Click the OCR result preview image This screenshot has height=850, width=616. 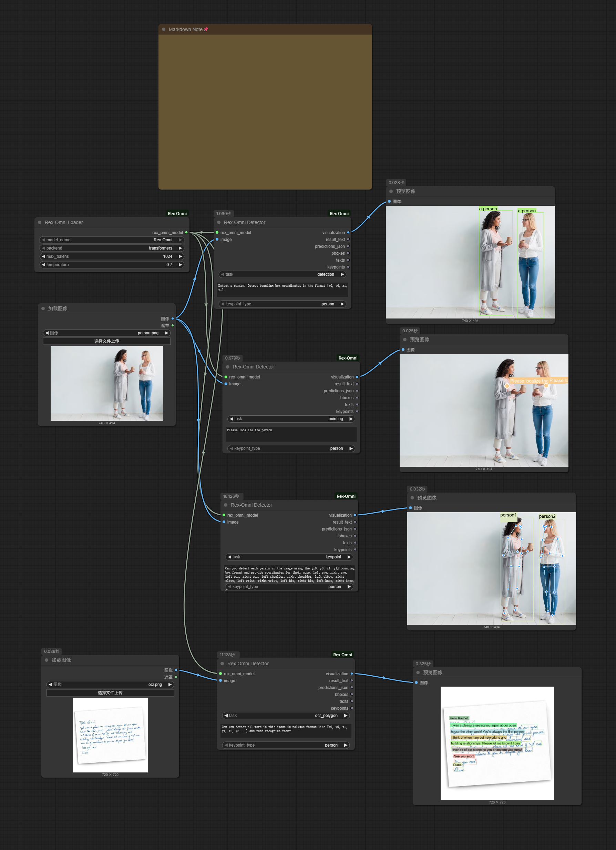pos(497,743)
